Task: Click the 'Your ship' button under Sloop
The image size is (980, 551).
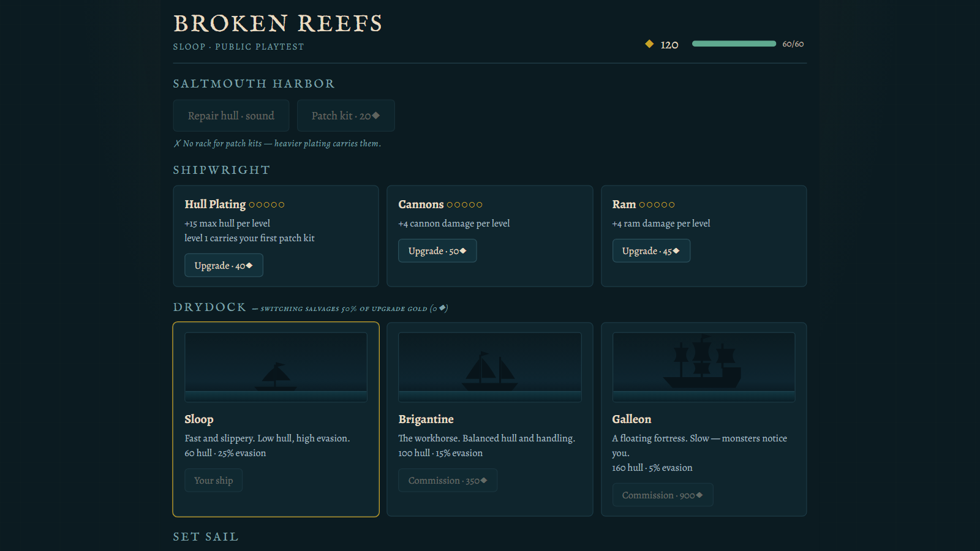Action: tap(214, 480)
